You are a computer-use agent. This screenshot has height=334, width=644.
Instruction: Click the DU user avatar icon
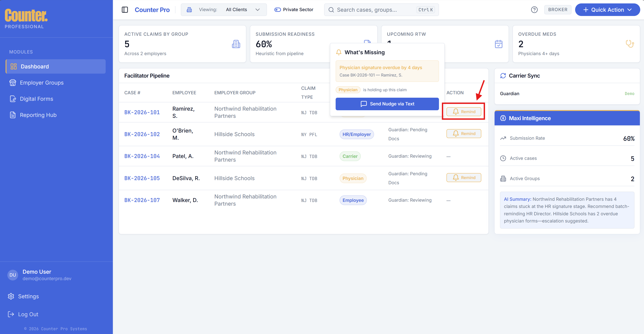(13, 275)
